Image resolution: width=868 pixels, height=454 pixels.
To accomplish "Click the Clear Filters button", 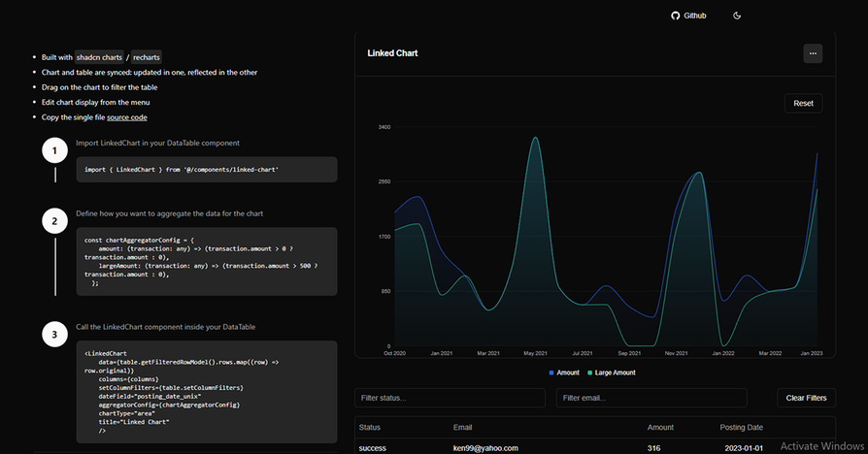I will (806, 398).
